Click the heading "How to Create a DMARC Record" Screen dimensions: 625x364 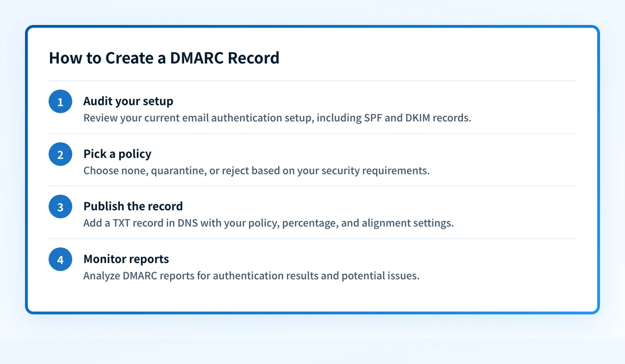(164, 58)
